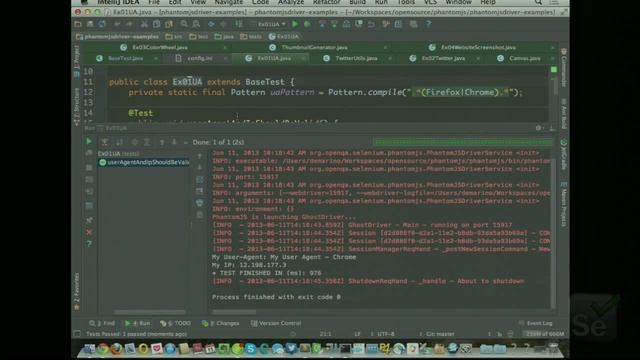Switch to the Canvas.java tab

click(525, 58)
